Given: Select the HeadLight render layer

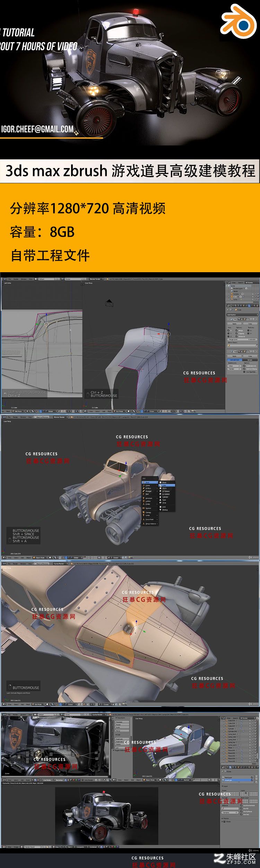Looking at the screenshot, I should click(237, 780).
